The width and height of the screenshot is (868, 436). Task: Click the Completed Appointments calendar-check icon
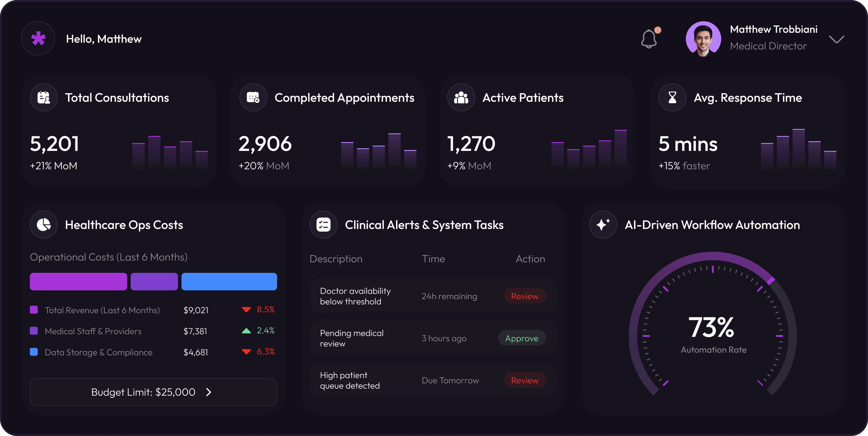[253, 97]
